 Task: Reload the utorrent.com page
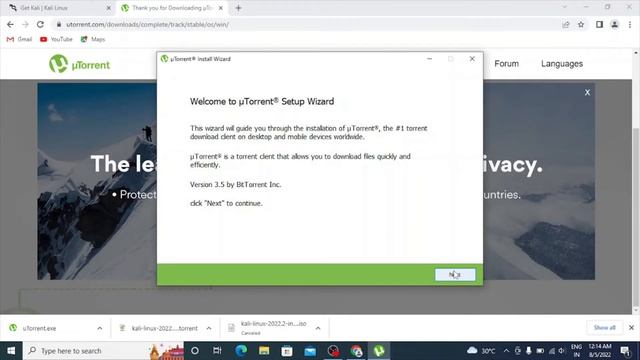40,24
